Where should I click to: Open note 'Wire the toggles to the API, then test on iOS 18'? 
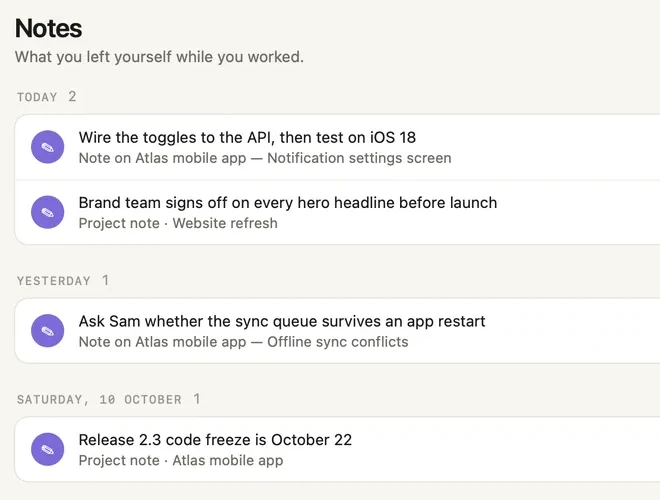247,138
